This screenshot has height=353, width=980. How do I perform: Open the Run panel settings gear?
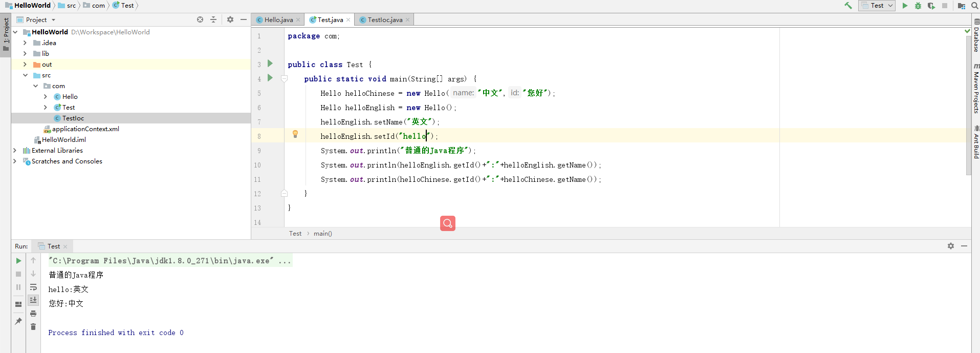[x=951, y=246]
